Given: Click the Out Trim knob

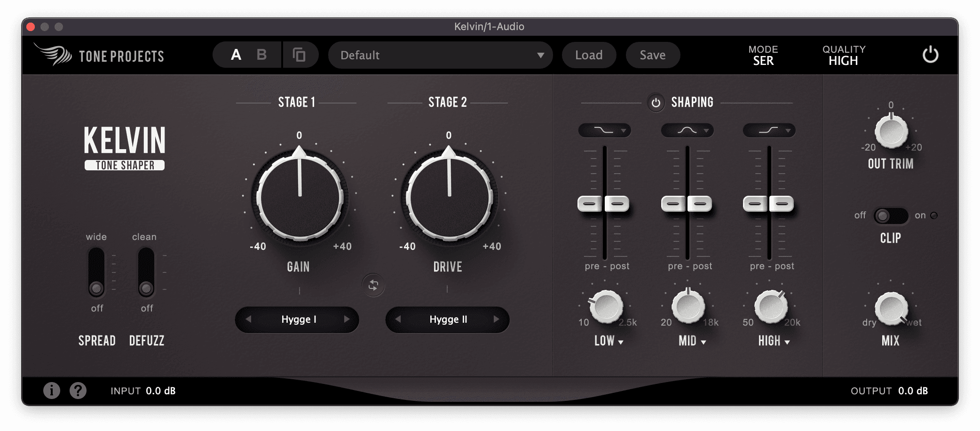Looking at the screenshot, I should (x=891, y=131).
